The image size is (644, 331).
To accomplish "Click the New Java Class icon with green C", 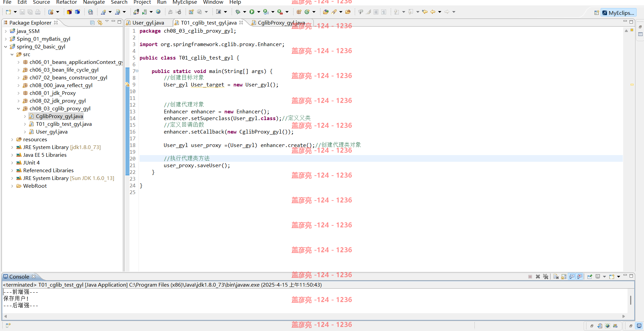I will click(x=307, y=12).
